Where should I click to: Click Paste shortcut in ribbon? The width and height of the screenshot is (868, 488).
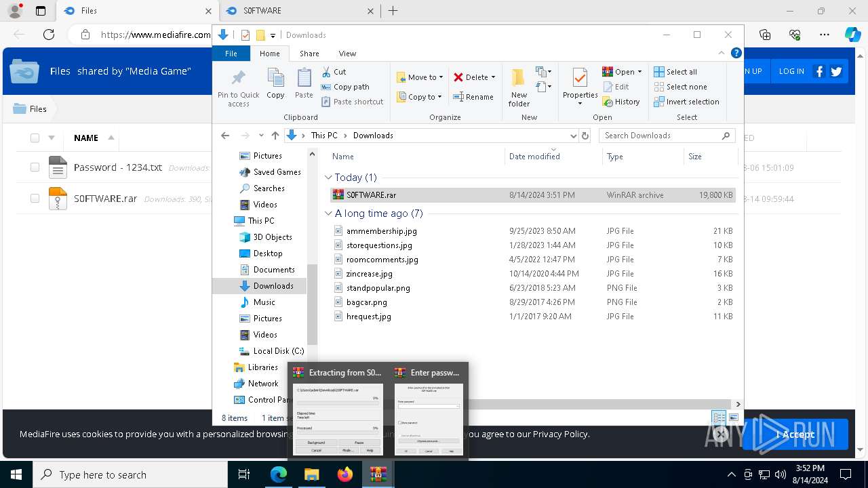(x=352, y=102)
